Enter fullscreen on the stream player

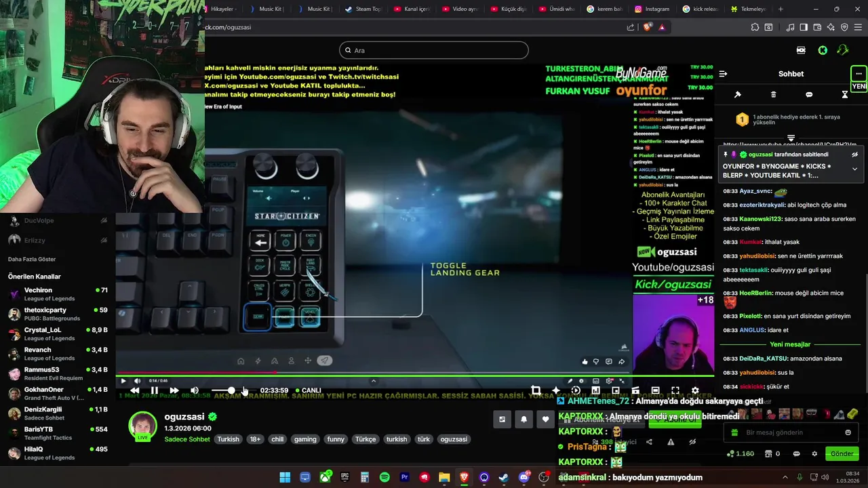point(675,390)
